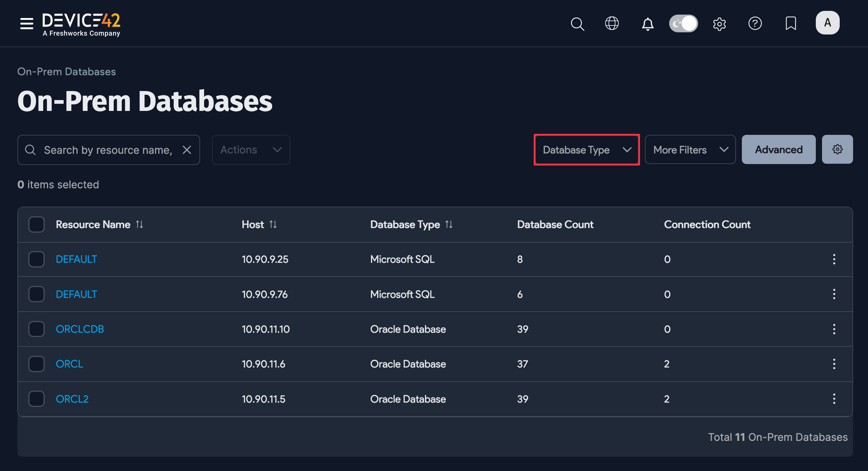This screenshot has width=868, height=471.
Task: Sort table by Host column
Action: click(x=273, y=224)
